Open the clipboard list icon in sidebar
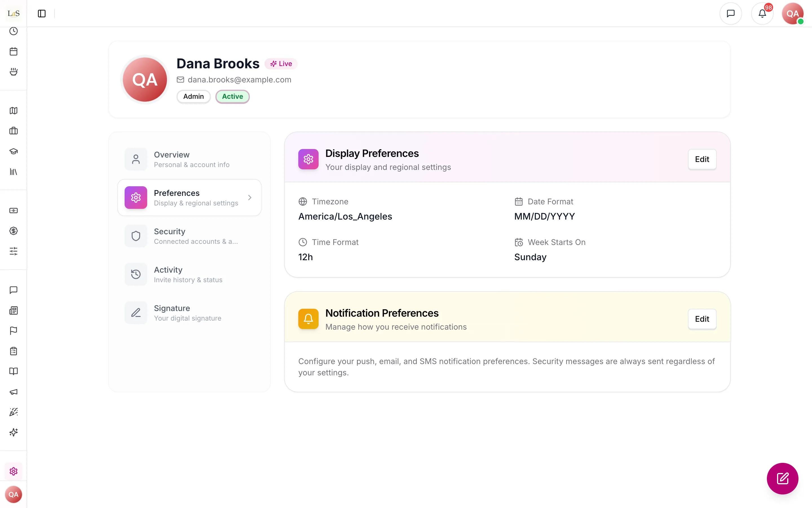Screen dimensions: 812x508 click(x=14, y=351)
